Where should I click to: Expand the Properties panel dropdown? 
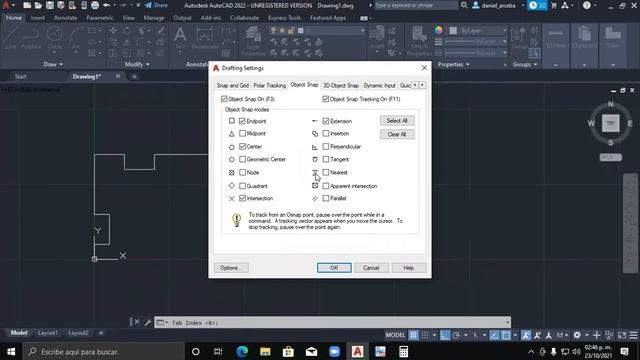[453, 64]
